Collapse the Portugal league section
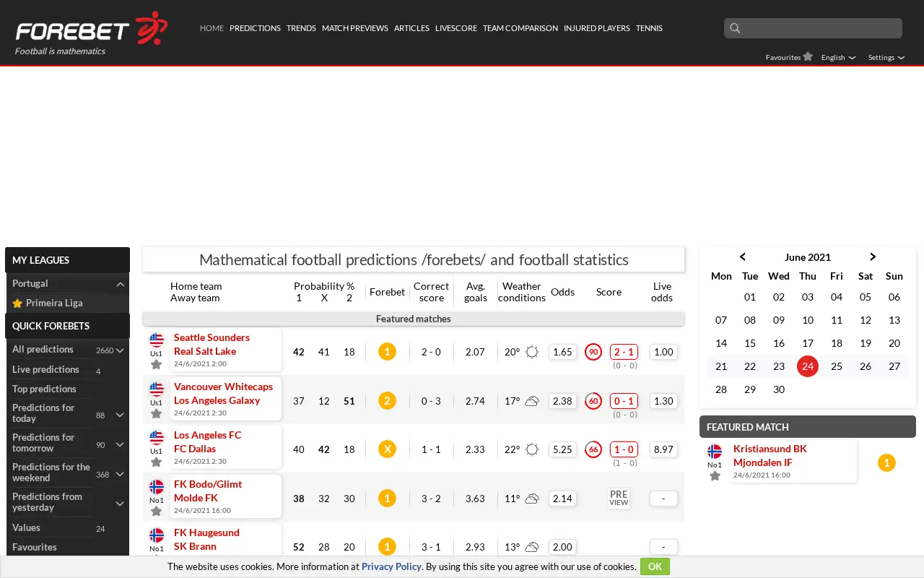 [x=121, y=284]
